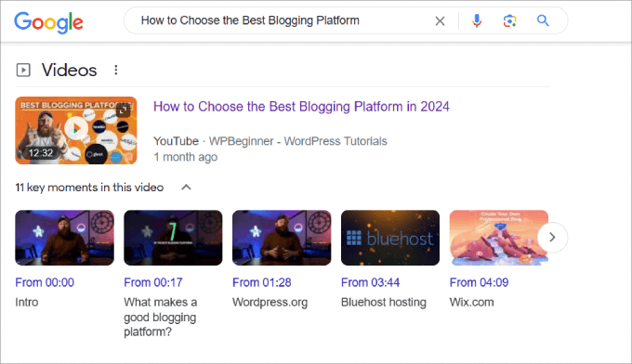Screen dimensions: 632x364
Task: Show next key moments with the arrow button
Action: [x=552, y=238]
